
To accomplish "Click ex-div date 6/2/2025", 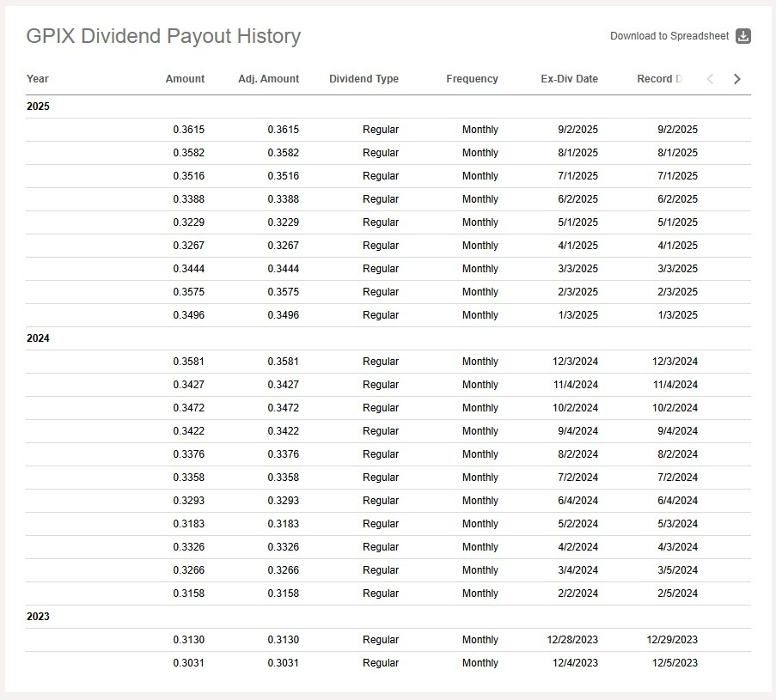I will click(577, 199).
